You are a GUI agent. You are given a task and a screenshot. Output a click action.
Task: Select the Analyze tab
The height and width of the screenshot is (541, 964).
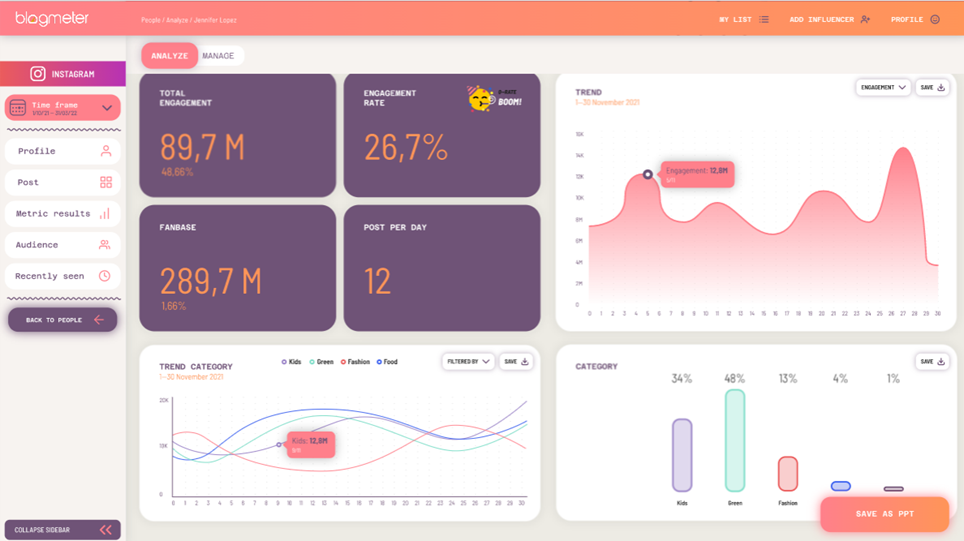point(170,56)
